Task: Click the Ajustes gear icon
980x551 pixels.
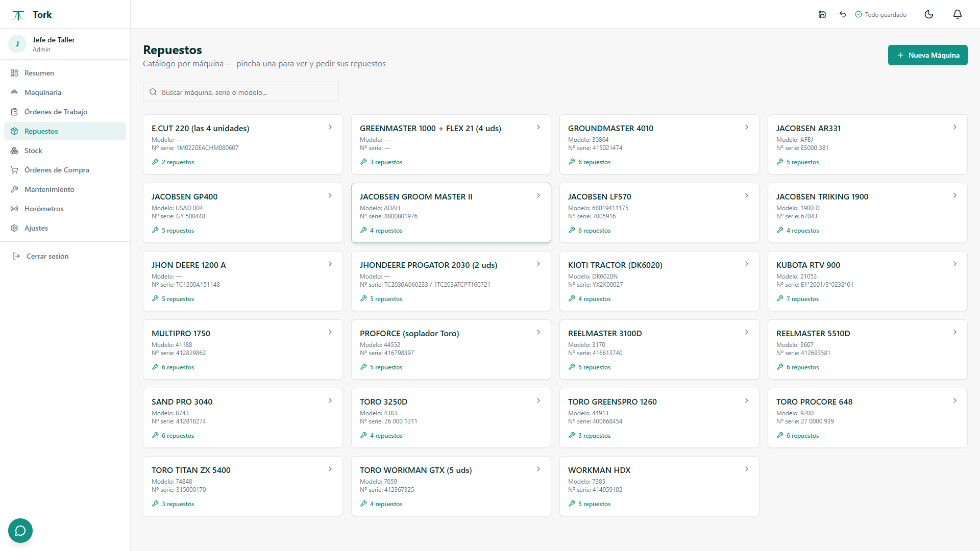Action: [x=14, y=228]
